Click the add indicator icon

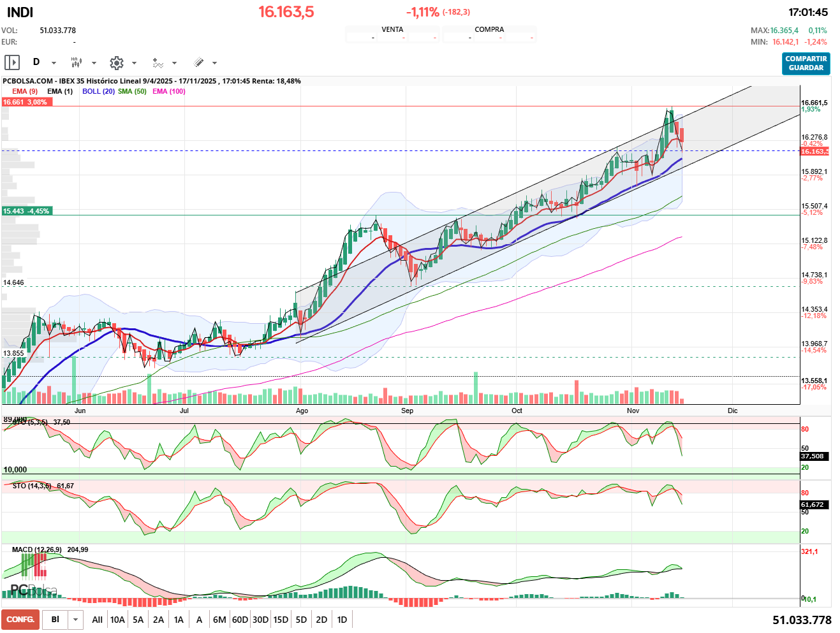coord(158,62)
